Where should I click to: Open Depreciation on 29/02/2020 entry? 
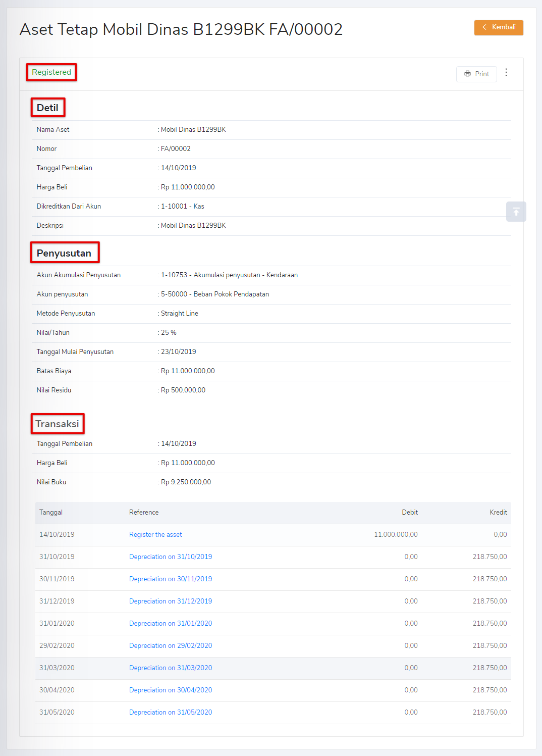[170, 645]
